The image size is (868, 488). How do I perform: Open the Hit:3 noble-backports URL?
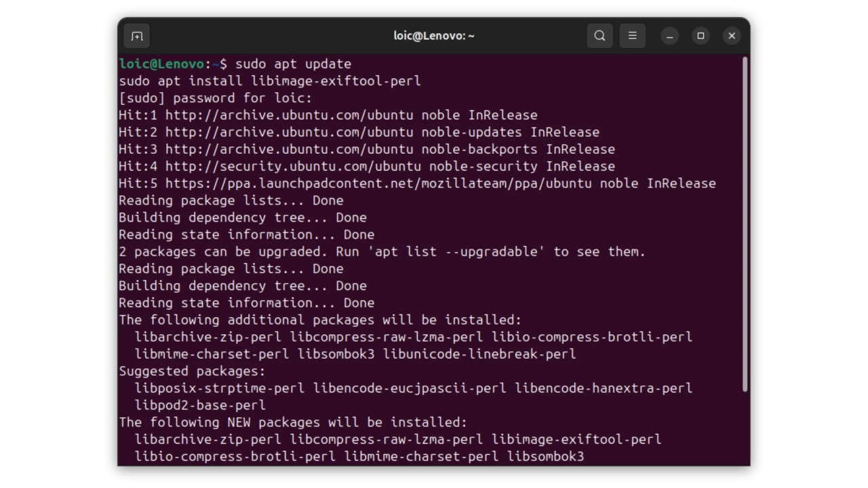(x=289, y=149)
